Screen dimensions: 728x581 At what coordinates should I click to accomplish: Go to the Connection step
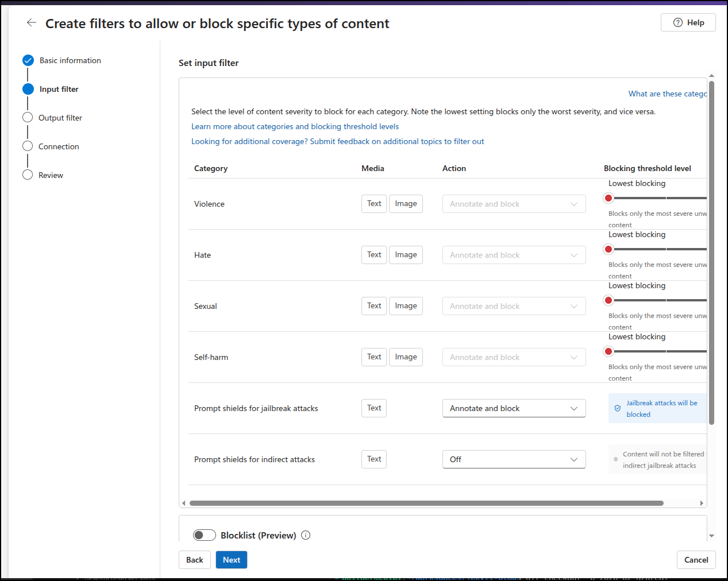[59, 146]
